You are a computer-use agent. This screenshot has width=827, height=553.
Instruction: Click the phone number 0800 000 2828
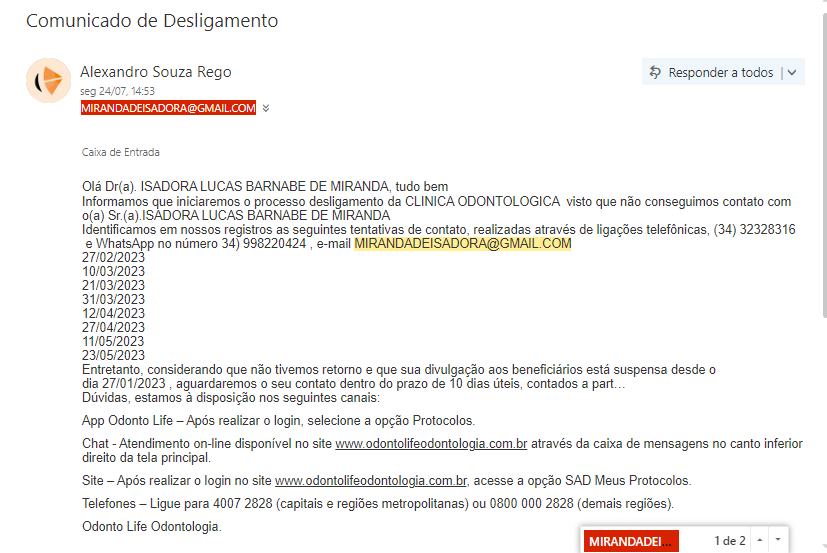[531, 503]
